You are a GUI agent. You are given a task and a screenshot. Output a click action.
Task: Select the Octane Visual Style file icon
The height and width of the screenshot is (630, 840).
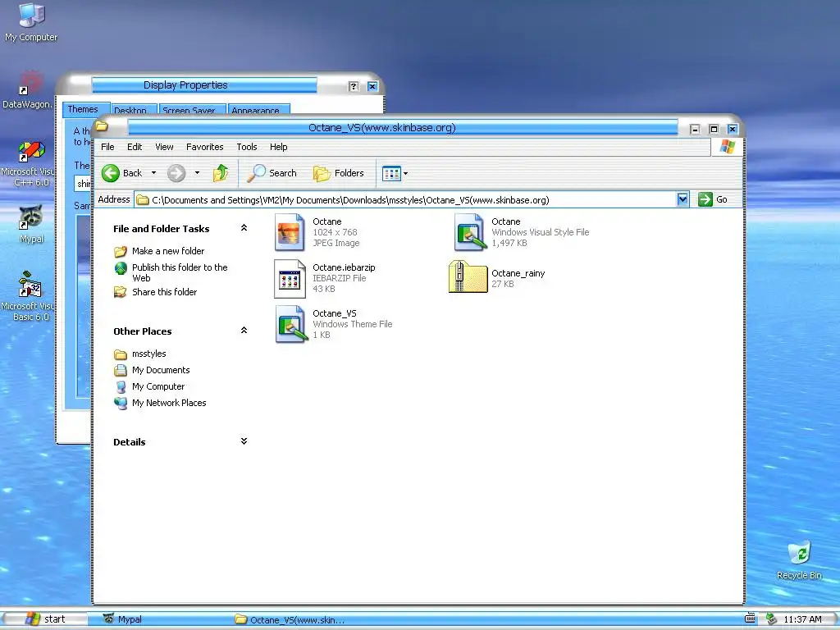(470, 232)
